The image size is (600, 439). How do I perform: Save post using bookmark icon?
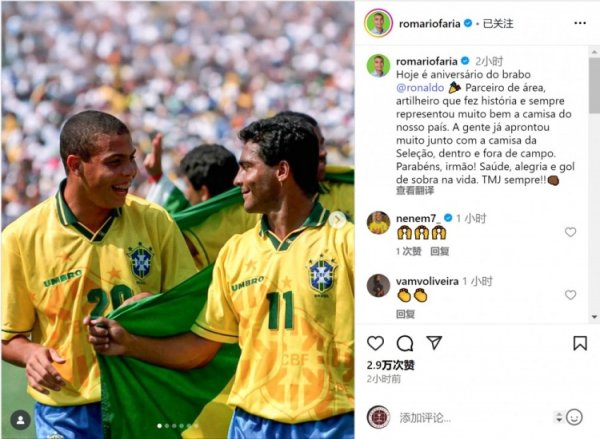pos(580,343)
